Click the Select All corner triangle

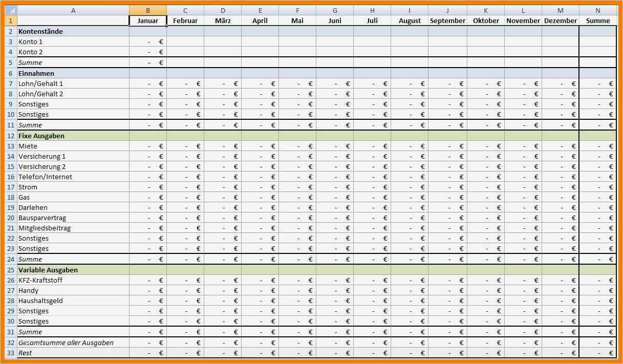click(x=11, y=9)
